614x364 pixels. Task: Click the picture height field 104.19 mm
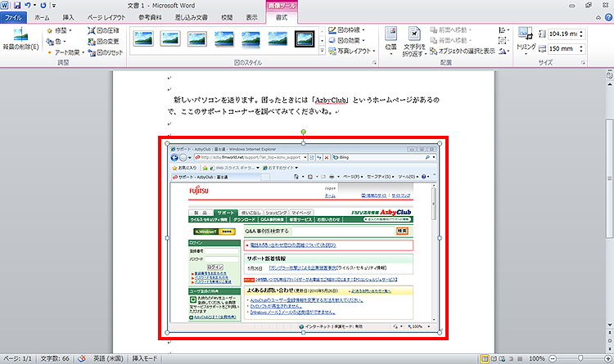tap(562, 34)
